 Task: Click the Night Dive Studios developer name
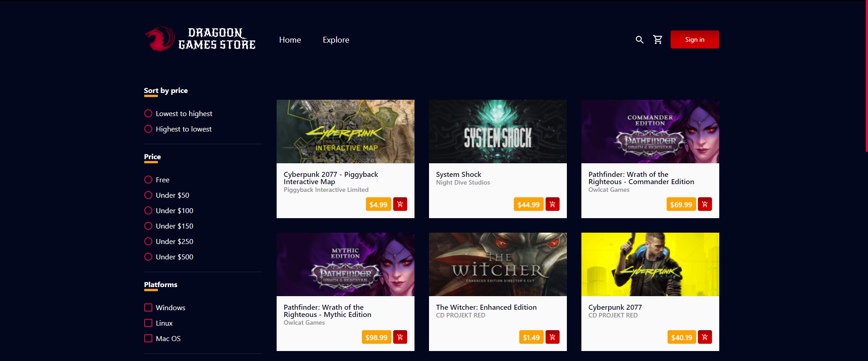tap(463, 182)
